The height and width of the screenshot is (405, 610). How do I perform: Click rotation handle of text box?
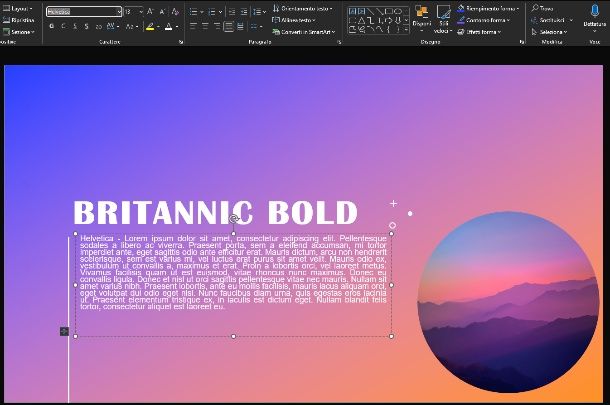click(x=233, y=219)
